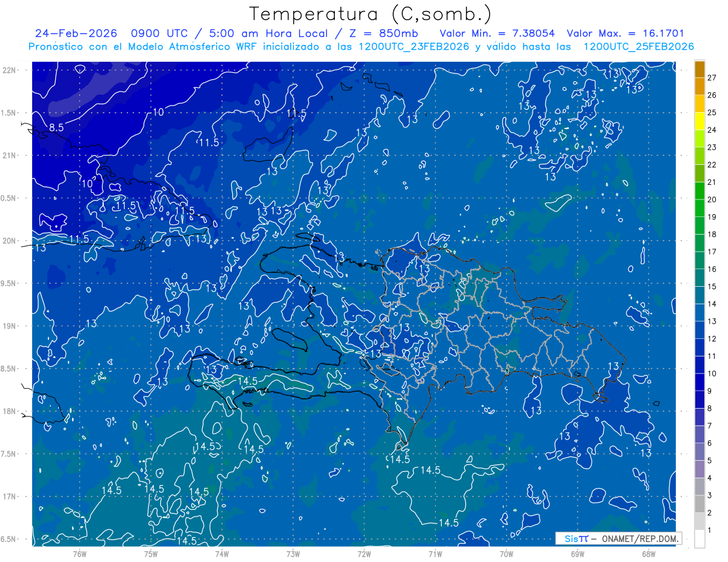The width and height of the screenshot is (728, 562).
Task: Click the '71W' longitude axis label
Action: pyautogui.click(x=435, y=554)
